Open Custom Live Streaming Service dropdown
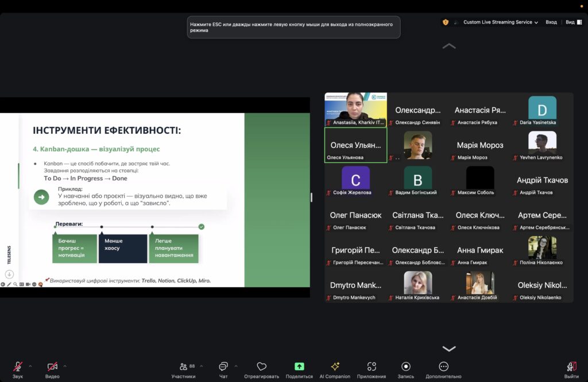This screenshot has height=382, width=588. pyautogui.click(x=500, y=22)
